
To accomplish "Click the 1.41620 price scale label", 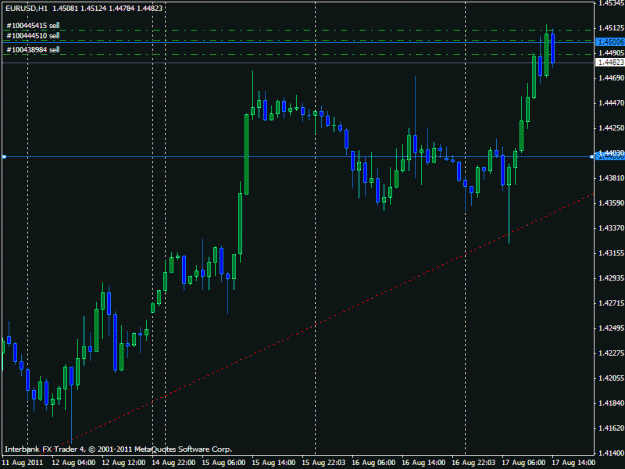I will pyautogui.click(x=611, y=428).
